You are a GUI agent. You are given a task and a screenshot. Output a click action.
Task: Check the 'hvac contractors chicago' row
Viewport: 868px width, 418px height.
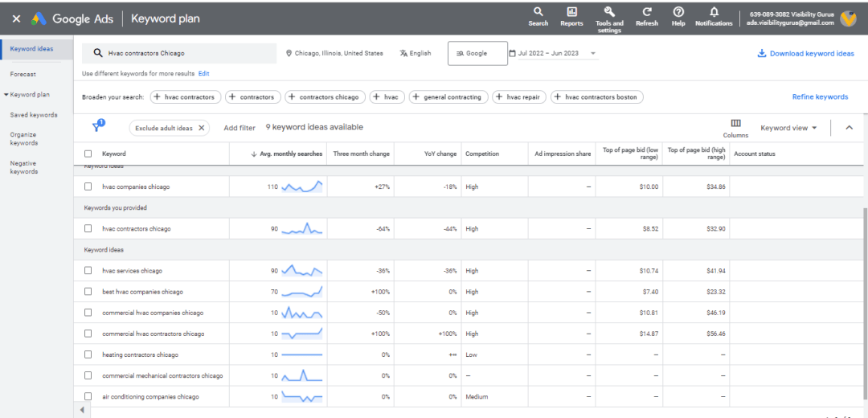[88, 228]
